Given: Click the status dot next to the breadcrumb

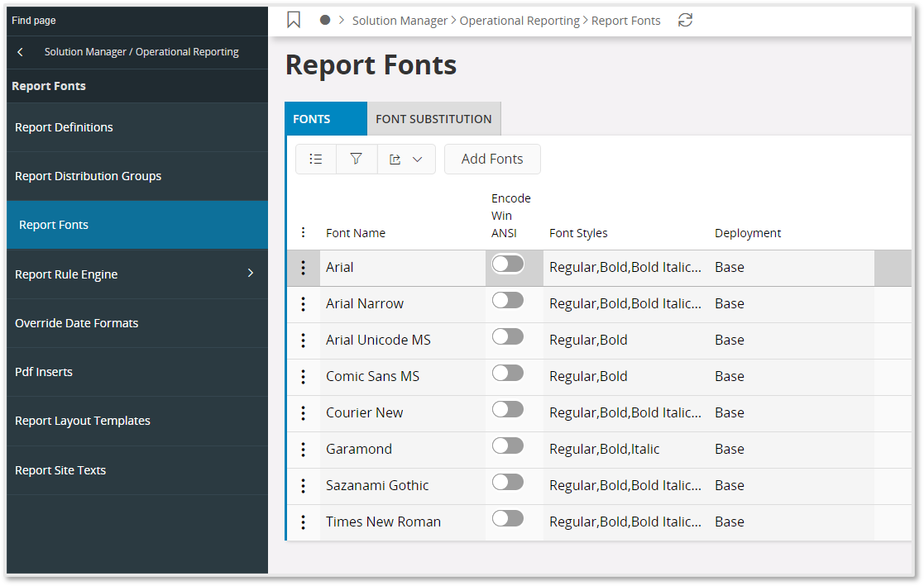Looking at the screenshot, I should (x=324, y=19).
